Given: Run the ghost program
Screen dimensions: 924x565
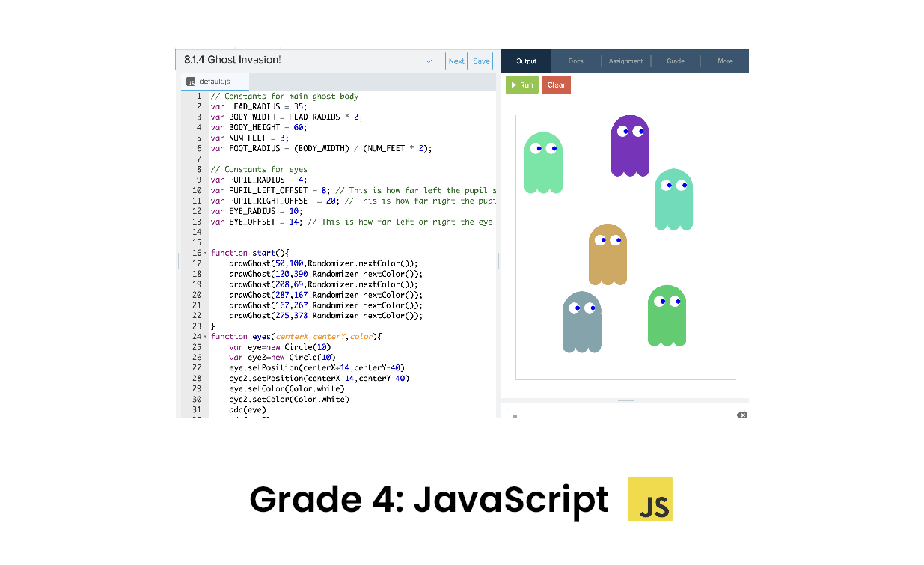Looking at the screenshot, I should 521,85.
